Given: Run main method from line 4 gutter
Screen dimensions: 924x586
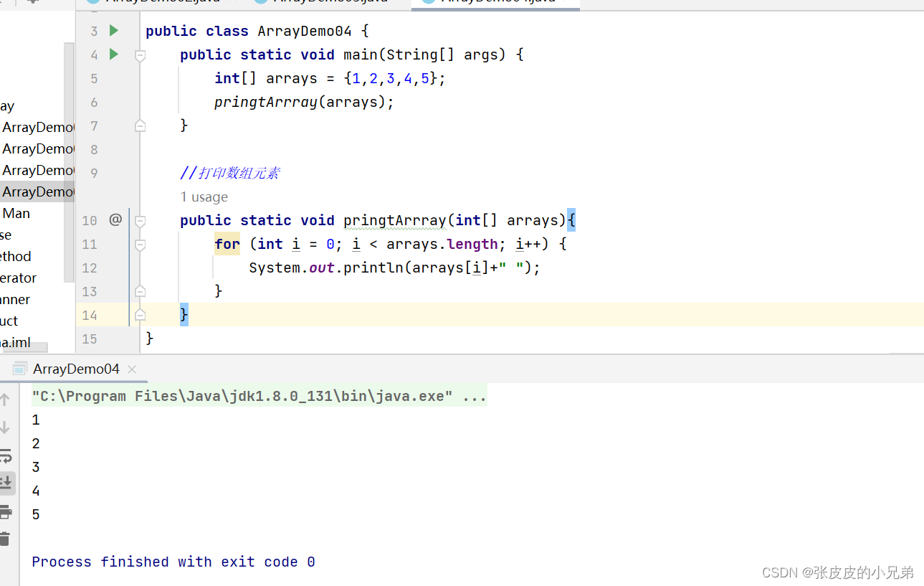Looking at the screenshot, I should 113,55.
